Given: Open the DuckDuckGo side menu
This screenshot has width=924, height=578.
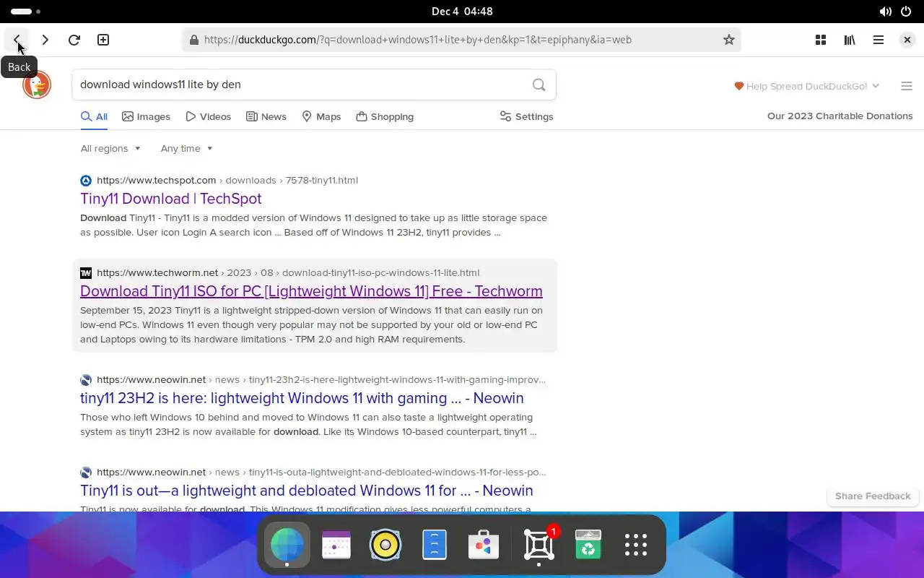Looking at the screenshot, I should pyautogui.click(x=907, y=86).
